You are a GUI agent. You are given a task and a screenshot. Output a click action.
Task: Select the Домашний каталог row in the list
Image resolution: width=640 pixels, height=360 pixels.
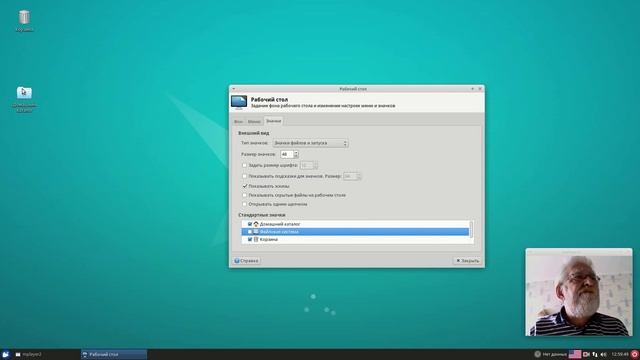coord(355,224)
